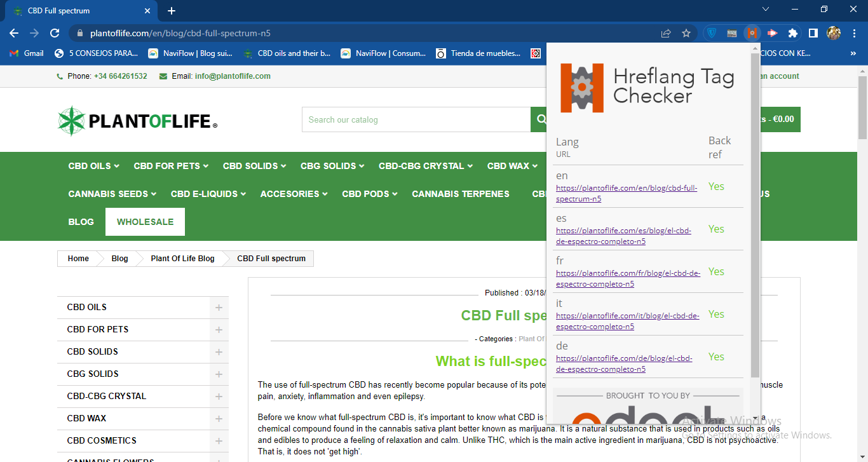
Task: Open the es hreflang URL in the checker
Action: (623, 236)
